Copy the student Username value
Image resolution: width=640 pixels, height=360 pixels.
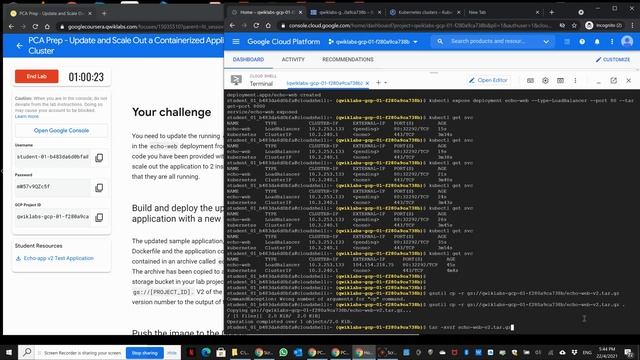point(99,158)
